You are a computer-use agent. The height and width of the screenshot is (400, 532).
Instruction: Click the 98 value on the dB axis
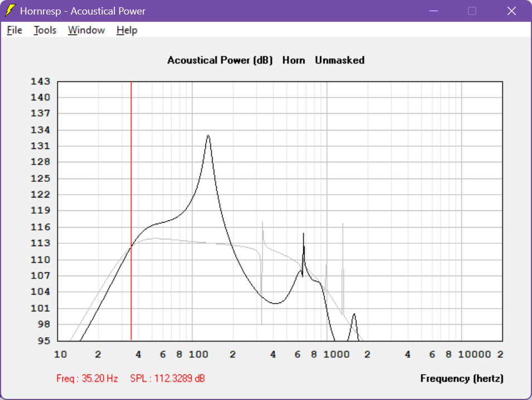[43, 324]
